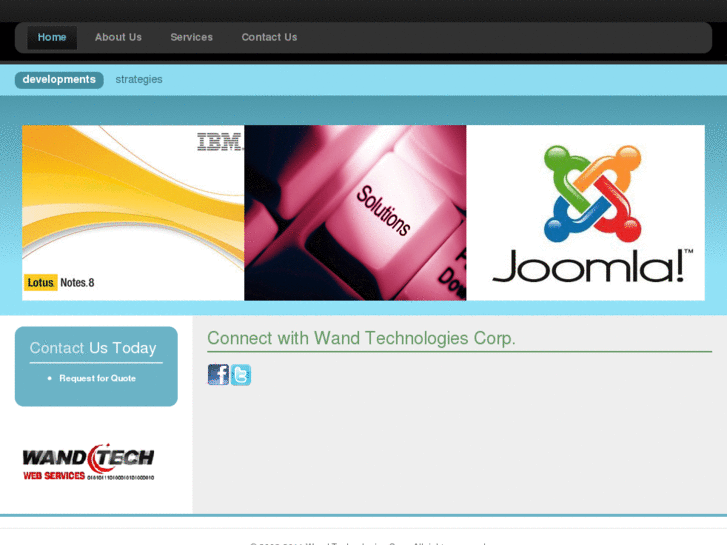Follow the Request for Quote link

pos(97,378)
